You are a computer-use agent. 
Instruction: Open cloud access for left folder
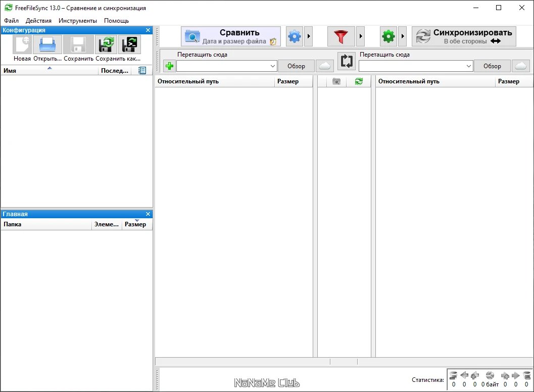click(x=324, y=66)
